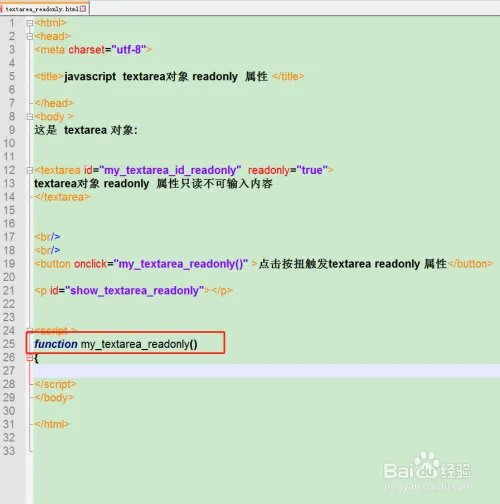Click the <meta charset="utf-8"> tag text
The width and height of the screenshot is (500, 504).
pyautogui.click(x=93, y=50)
